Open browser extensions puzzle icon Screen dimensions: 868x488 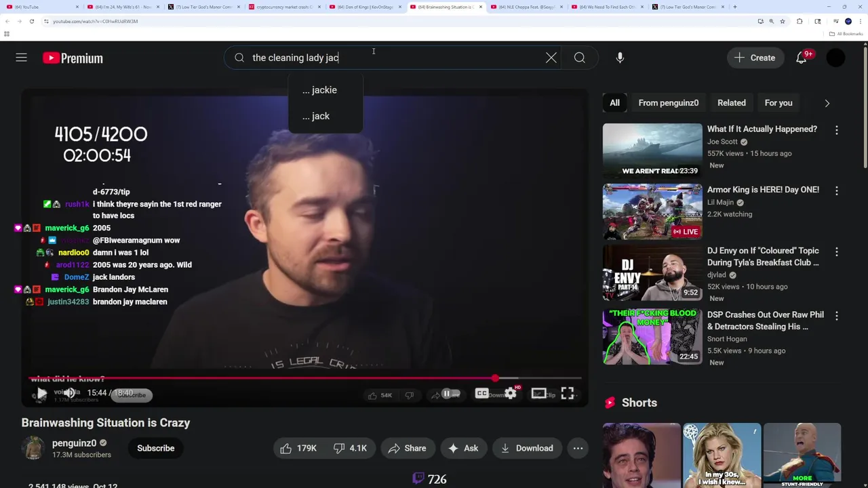(800, 21)
